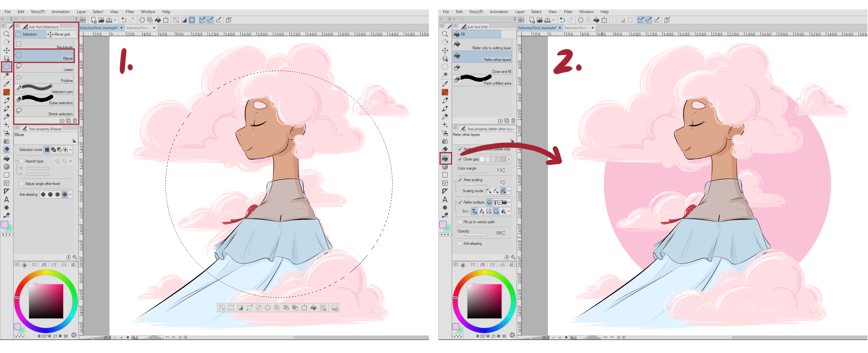868x353 pixels.
Task: Select the Refer only to editing layer option
Action: click(482, 45)
